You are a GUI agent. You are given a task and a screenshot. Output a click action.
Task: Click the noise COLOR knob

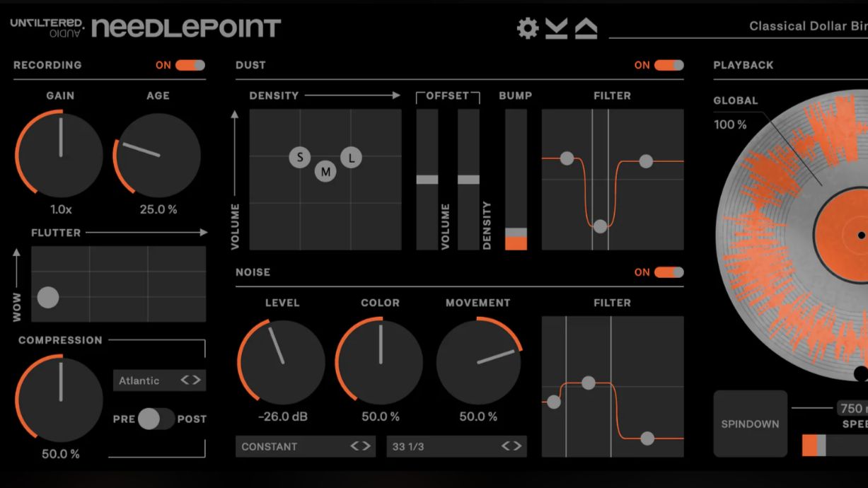tap(380, 361)
